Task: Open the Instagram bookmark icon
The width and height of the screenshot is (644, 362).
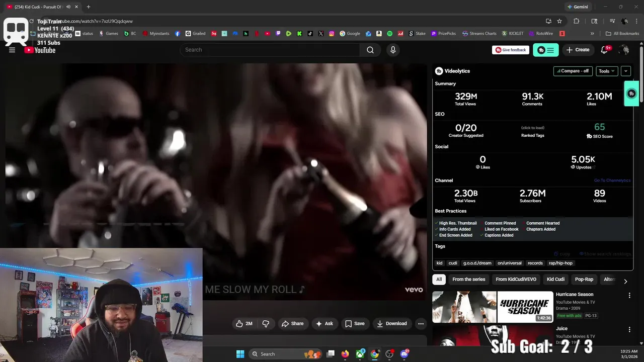Action: [332, 34]
